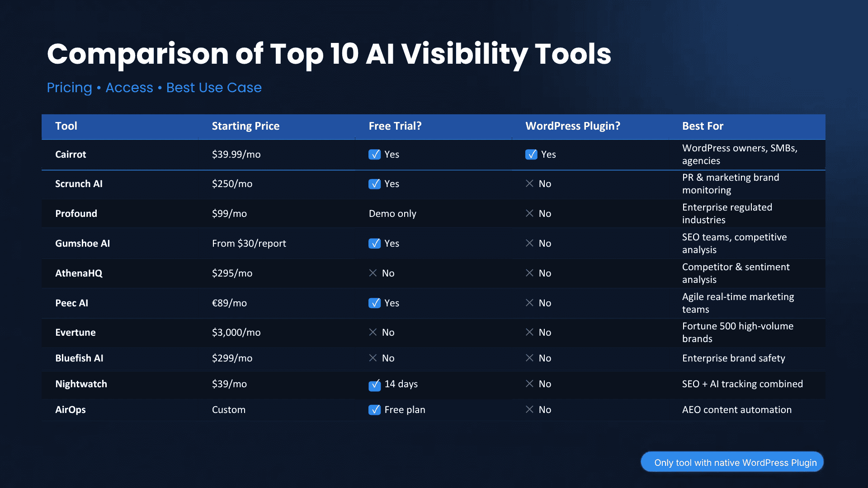Click the $39.99/mo price cell

[x=236, y=155]
